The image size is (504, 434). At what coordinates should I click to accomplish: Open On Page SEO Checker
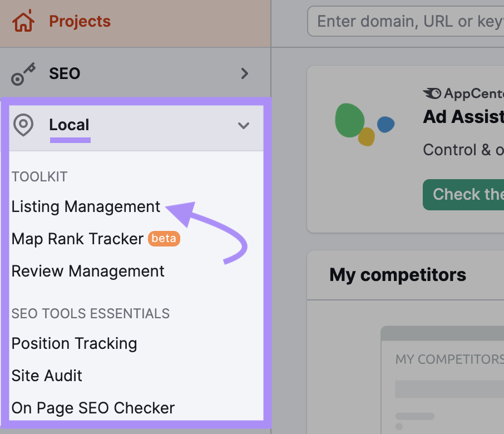pos(93,408)
